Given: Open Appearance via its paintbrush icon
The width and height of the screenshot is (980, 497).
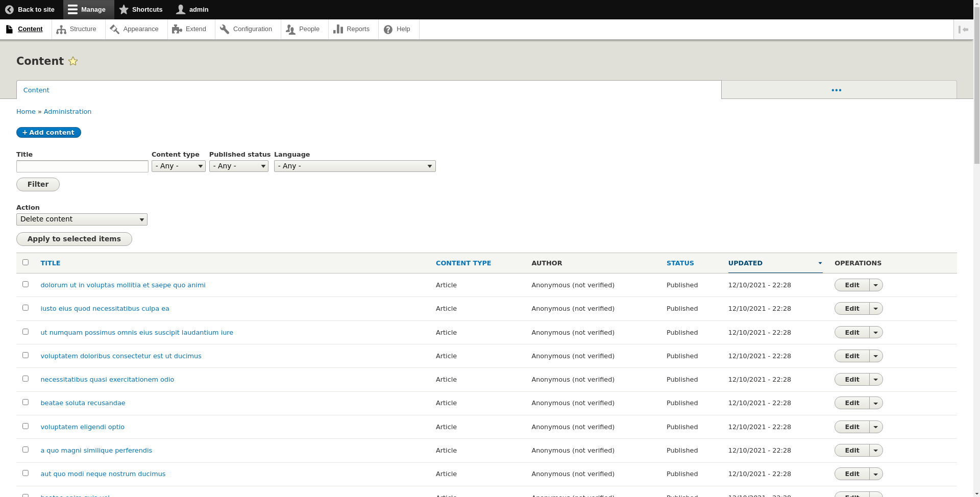Looking at the screenshot, I should point(115,30).
